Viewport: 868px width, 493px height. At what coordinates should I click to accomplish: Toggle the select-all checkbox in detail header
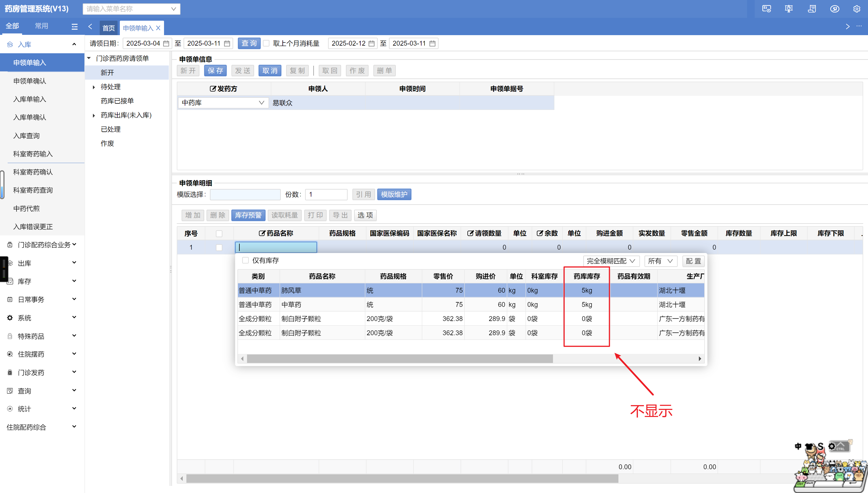219,233
